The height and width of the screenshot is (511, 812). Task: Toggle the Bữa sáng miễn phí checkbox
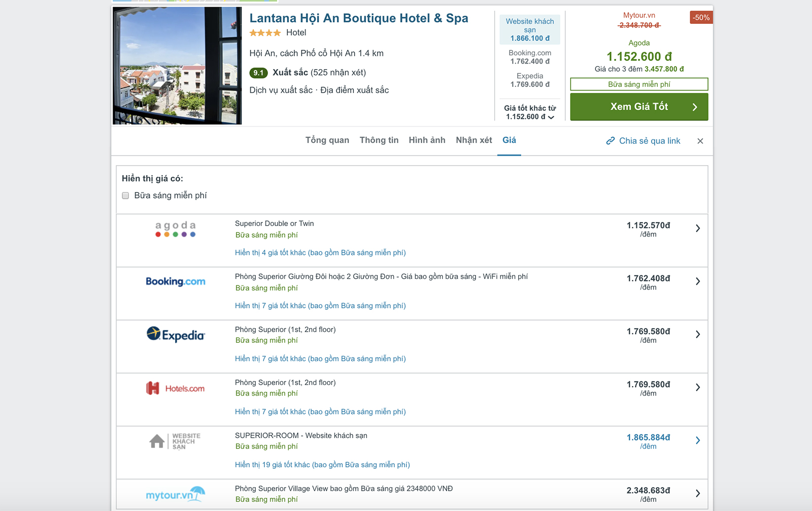click(125, 196)
